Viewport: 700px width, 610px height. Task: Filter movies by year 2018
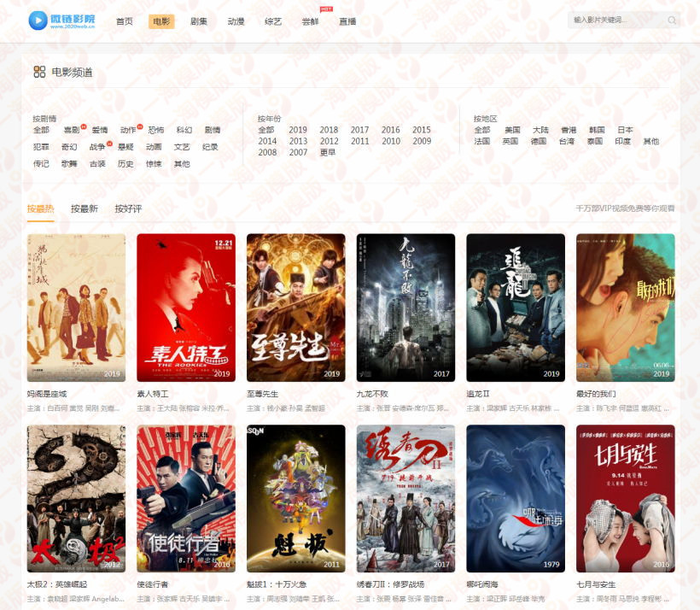[329, 130]
